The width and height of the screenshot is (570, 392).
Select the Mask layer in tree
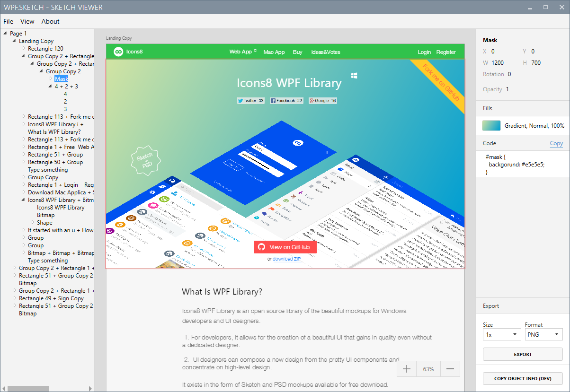click(x=62, y=78)
